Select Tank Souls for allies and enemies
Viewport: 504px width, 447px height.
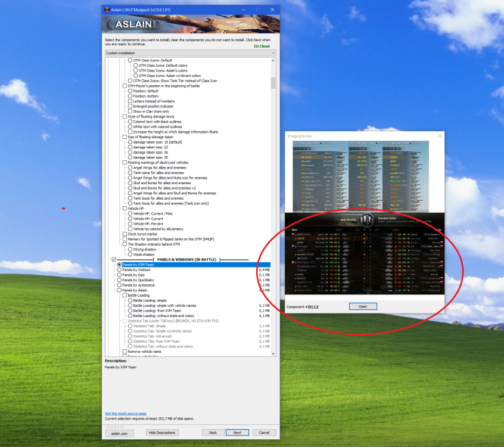point(130,198)
